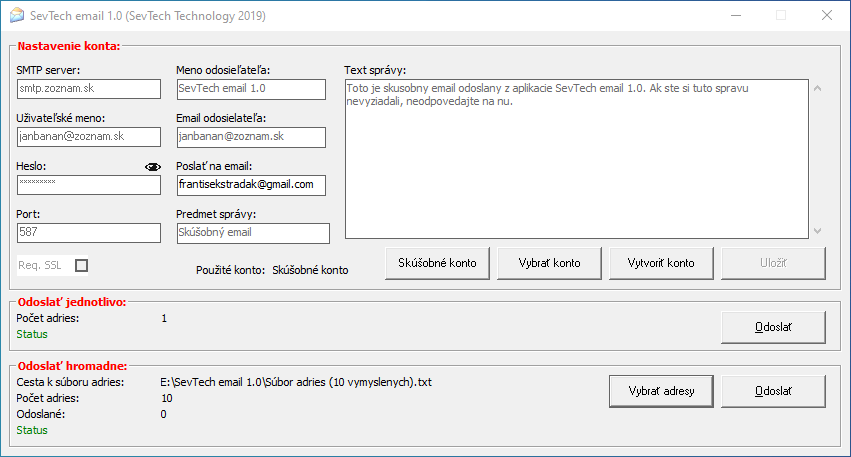Focus the Poslať na email recipient field

[x=251, y=185]
